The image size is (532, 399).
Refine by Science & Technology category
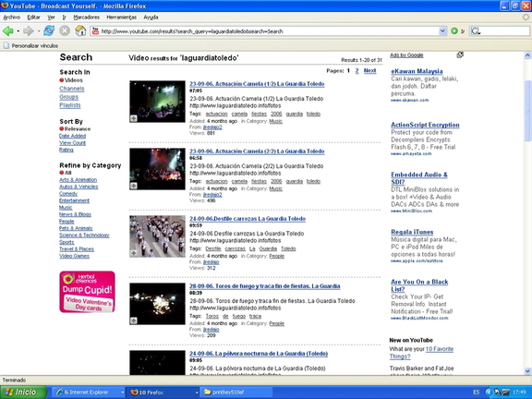(84, 236)
